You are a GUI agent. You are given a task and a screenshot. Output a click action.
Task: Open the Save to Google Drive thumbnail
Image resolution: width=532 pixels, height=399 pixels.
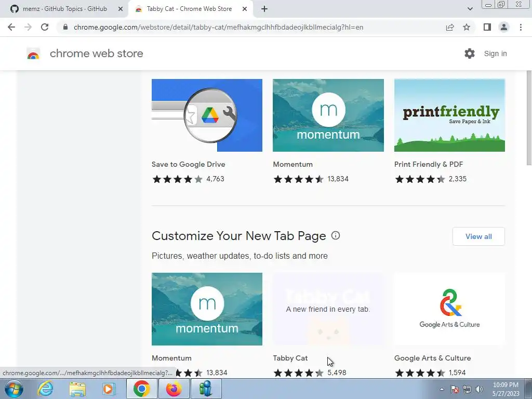pyautogui.click(x=207, y=115)
